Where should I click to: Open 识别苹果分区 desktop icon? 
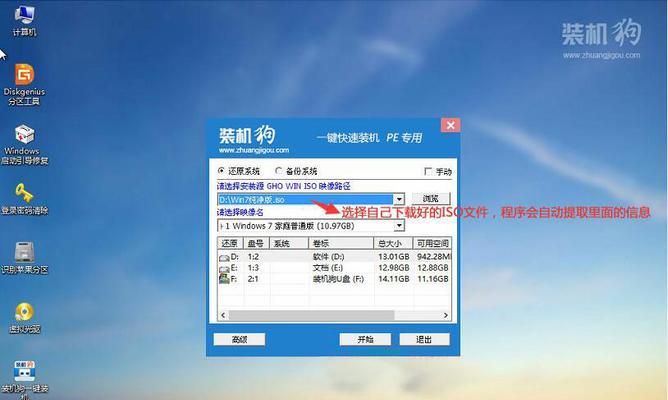coord(24,258)
